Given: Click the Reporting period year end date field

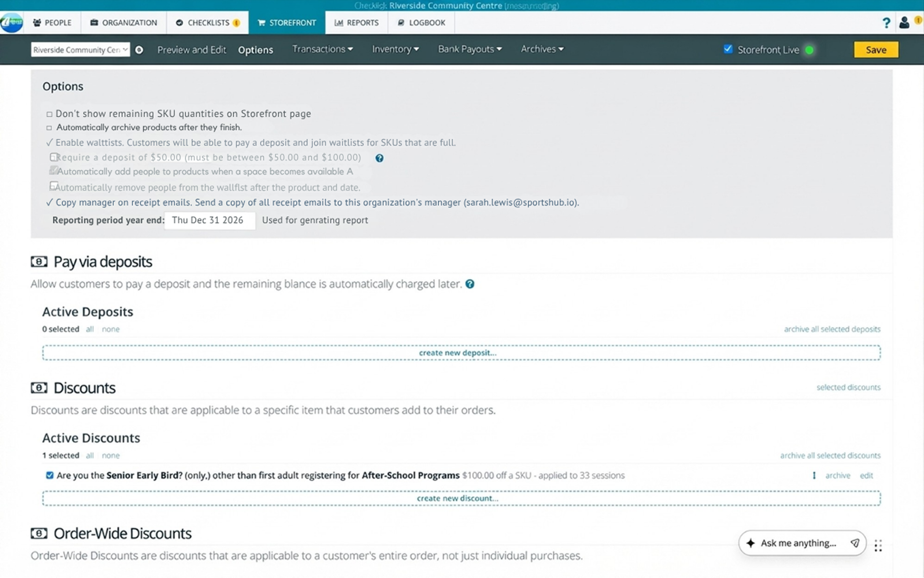Looking at the screenshot, I should tap(210, 221).
